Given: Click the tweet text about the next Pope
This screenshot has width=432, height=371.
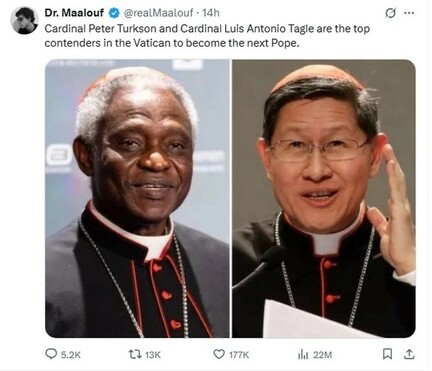Looking at the screenshot, I should click(x=207, y=36).
